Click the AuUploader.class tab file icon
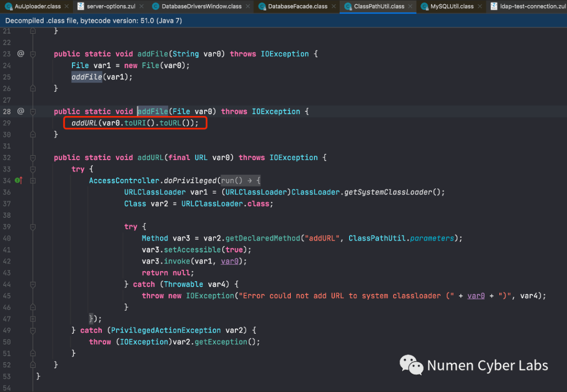 [9, 6]
